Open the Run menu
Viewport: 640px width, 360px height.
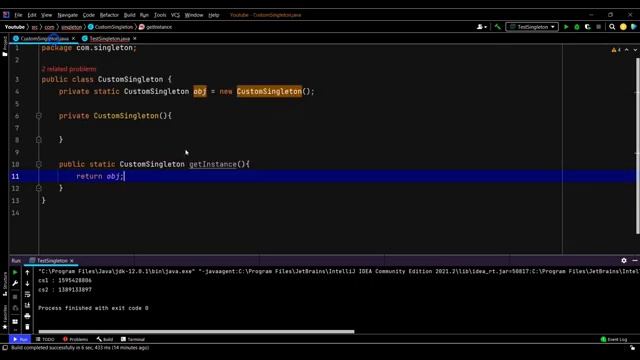click(144, 15)
